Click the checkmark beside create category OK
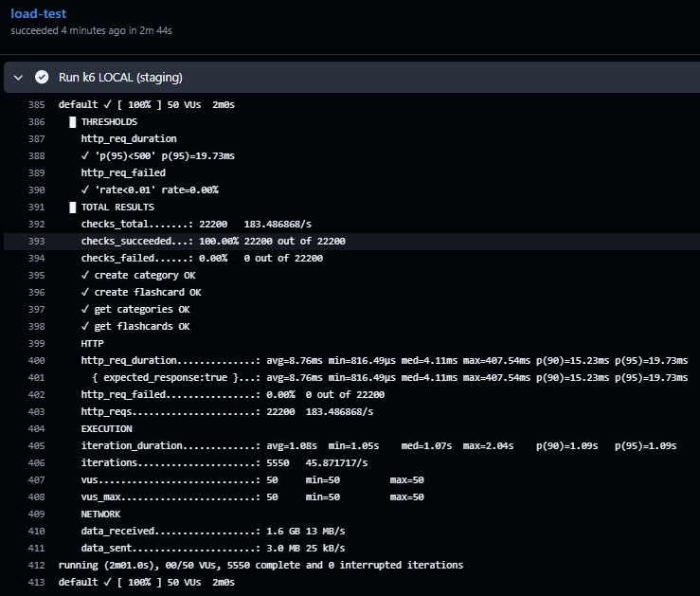Screen dimensions: 700x596 click(x=85, y=275)
